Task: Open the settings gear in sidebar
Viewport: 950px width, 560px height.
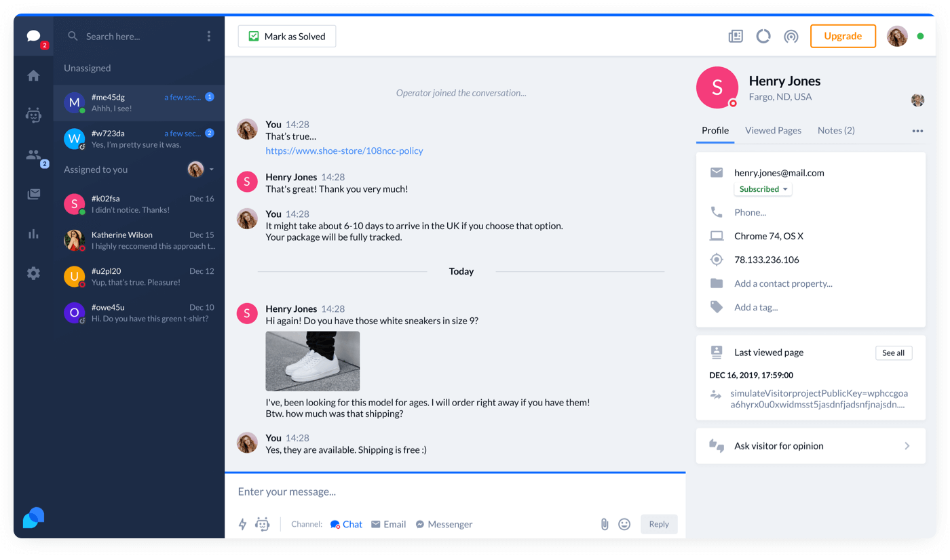Action: tap(33, 273)
